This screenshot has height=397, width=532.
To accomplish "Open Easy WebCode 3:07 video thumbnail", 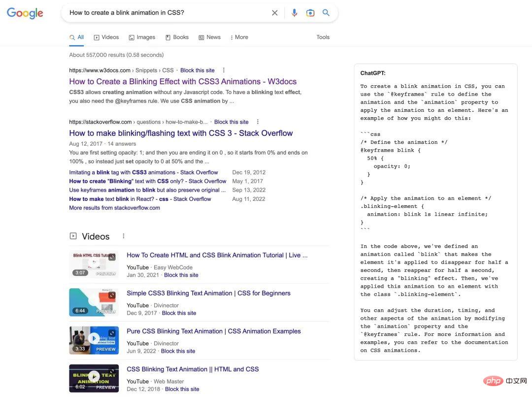I will pos(94,265).
